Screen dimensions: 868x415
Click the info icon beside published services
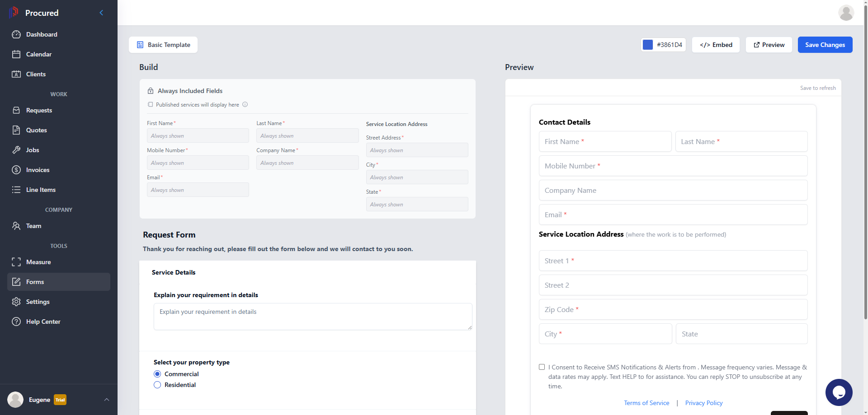245,104
